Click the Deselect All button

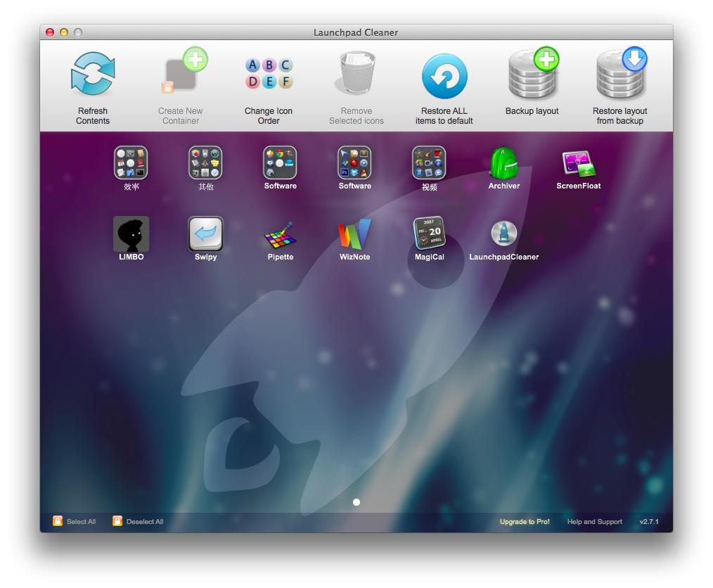(x=138, y=521)
